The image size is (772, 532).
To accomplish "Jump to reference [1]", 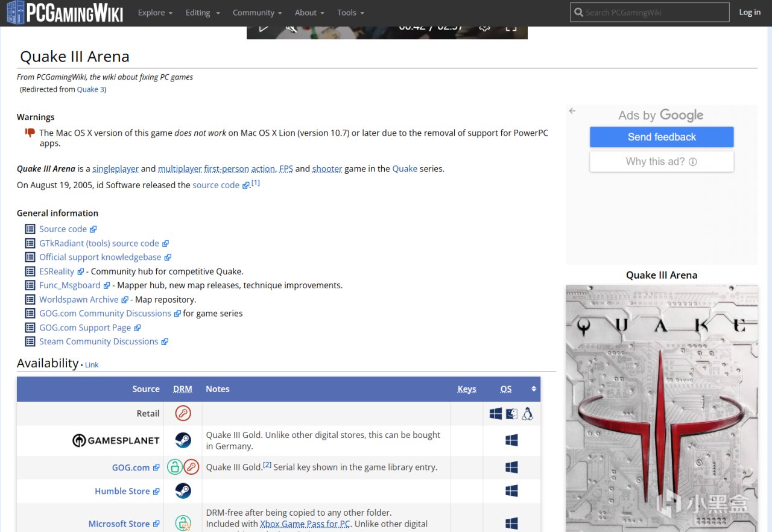I will [x=256, y=183].
